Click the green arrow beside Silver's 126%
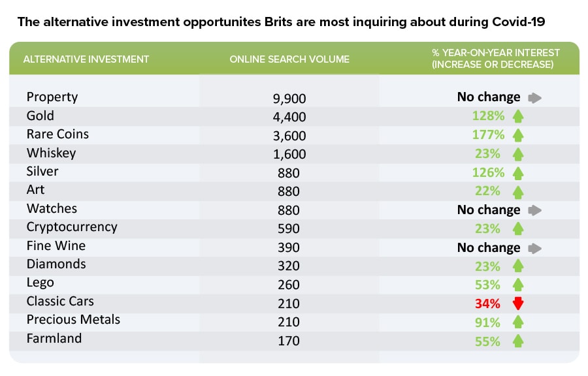 tap(518, 173)
